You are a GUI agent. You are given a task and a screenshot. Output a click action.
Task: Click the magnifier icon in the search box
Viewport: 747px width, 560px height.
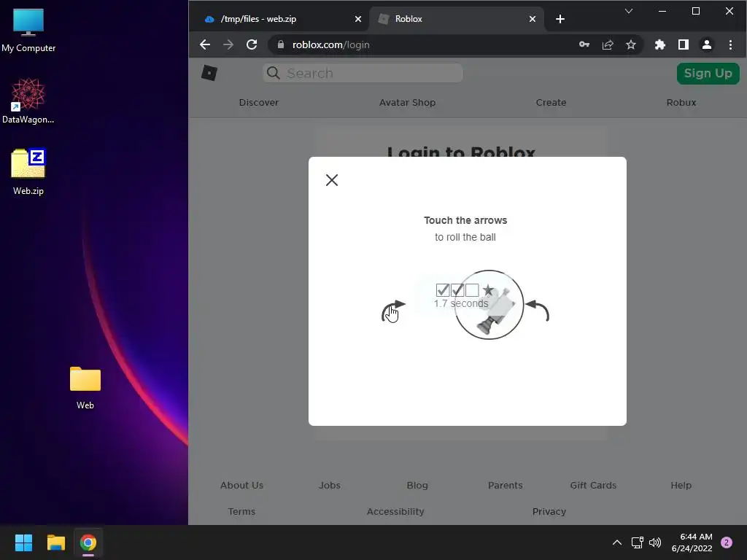pyautogui.click(x=274, y=73)
